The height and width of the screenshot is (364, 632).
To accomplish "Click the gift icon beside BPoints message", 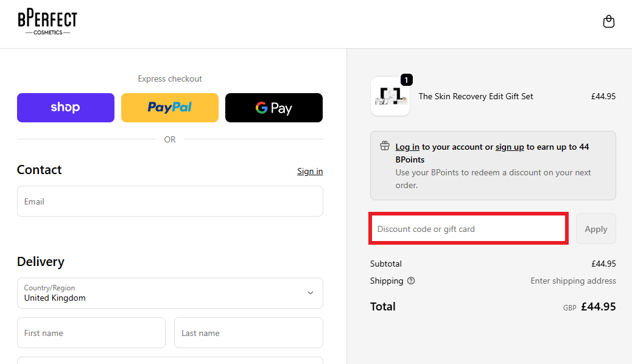I will click(384, 145).
